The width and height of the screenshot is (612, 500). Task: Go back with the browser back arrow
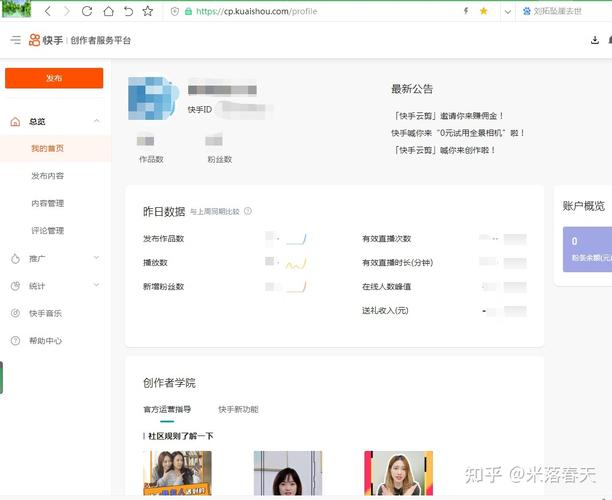pyautogui.click(x=48, y=11)
